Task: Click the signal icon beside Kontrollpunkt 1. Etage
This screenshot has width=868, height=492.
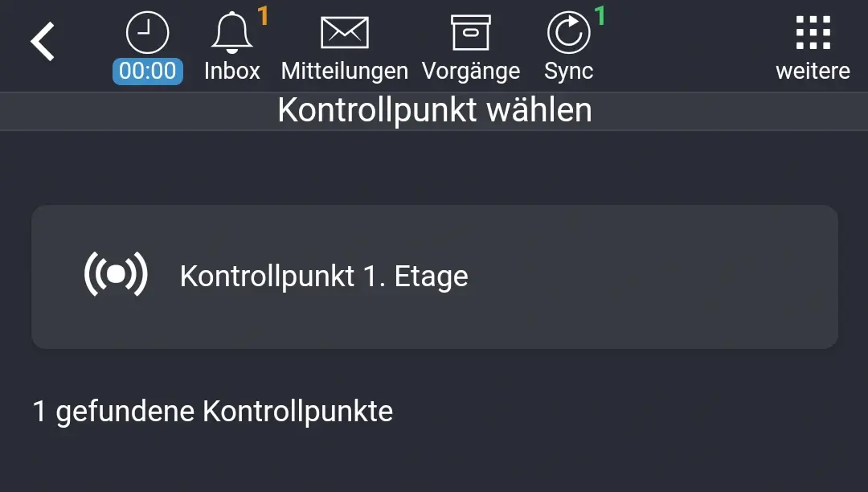Action: 117,275
